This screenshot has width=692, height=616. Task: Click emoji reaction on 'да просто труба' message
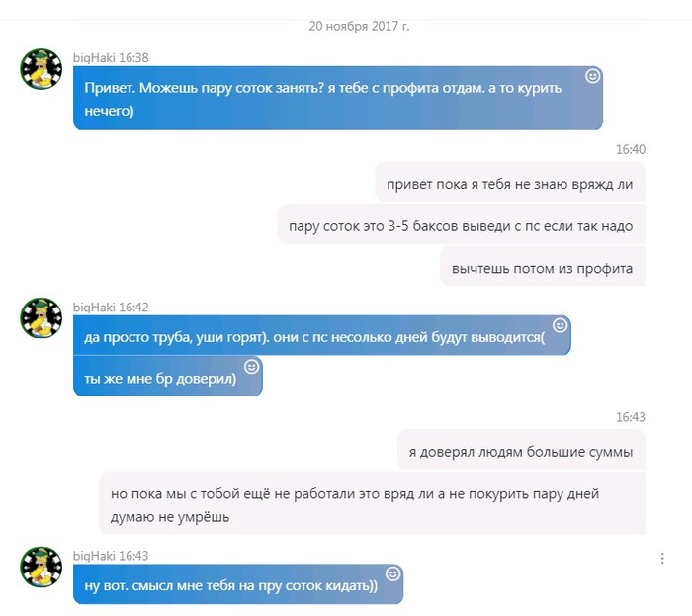click(x=561, y=325)
